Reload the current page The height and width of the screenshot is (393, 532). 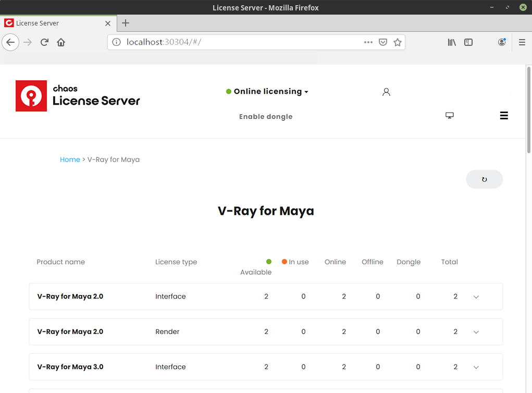point(44,42)
